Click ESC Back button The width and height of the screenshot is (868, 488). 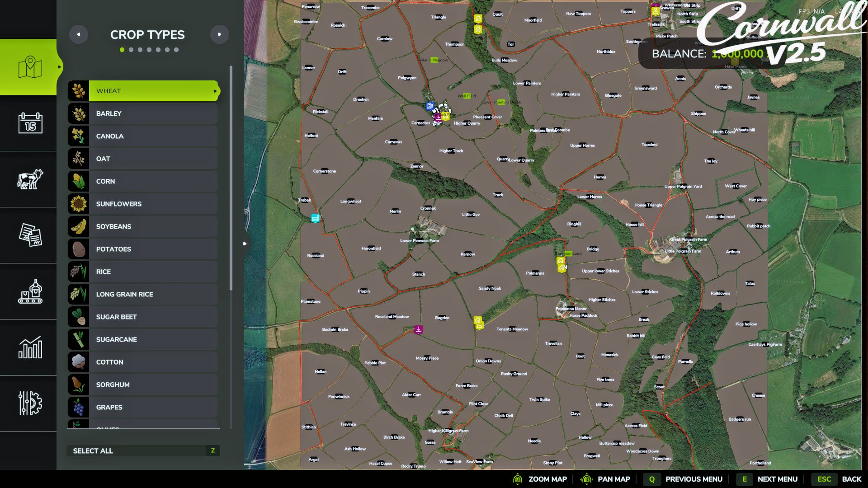click(837, 479)
